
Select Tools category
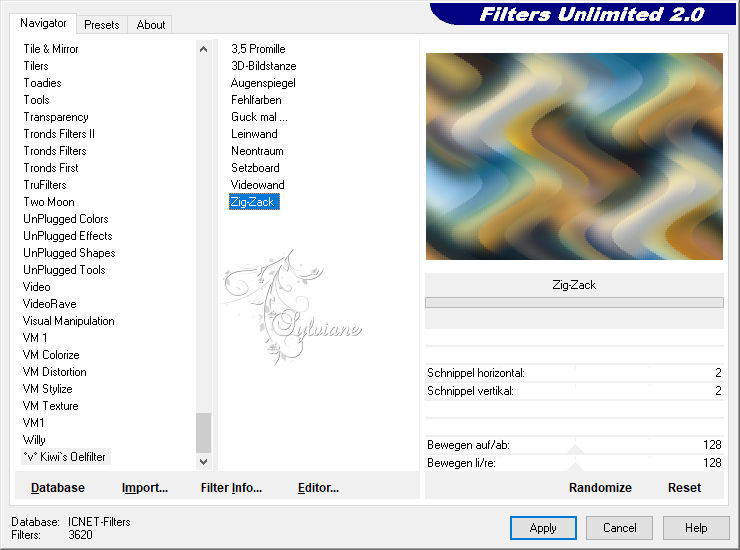click(x=36, y=100)
